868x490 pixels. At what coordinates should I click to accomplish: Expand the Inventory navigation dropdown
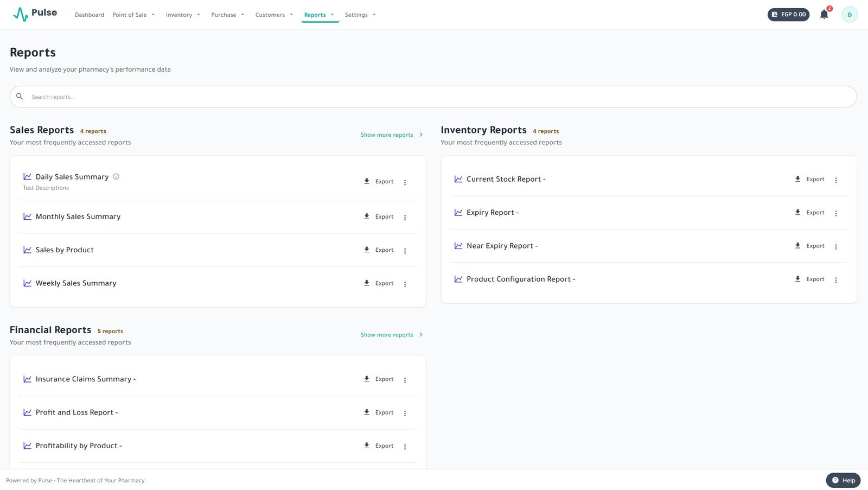coord(183,15)
